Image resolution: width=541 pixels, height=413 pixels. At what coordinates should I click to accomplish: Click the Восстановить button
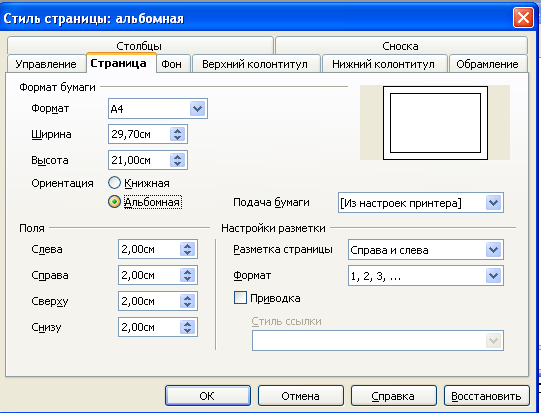pos(486,395)
